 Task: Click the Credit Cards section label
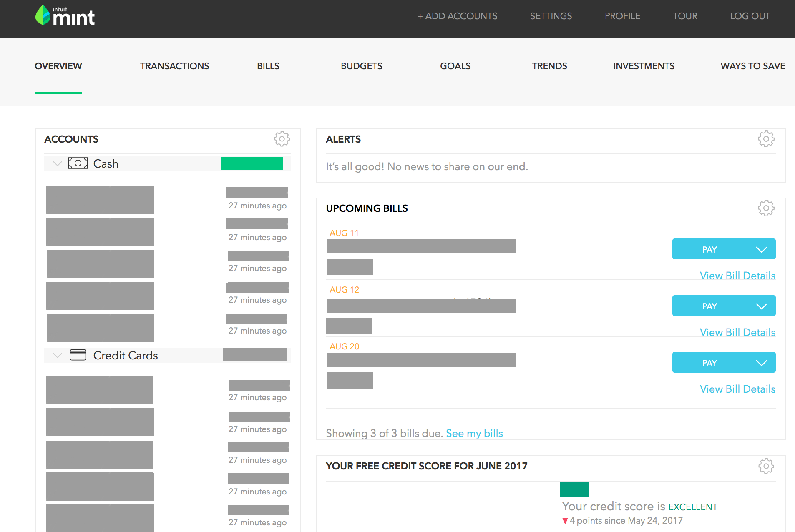coord(126,355)
